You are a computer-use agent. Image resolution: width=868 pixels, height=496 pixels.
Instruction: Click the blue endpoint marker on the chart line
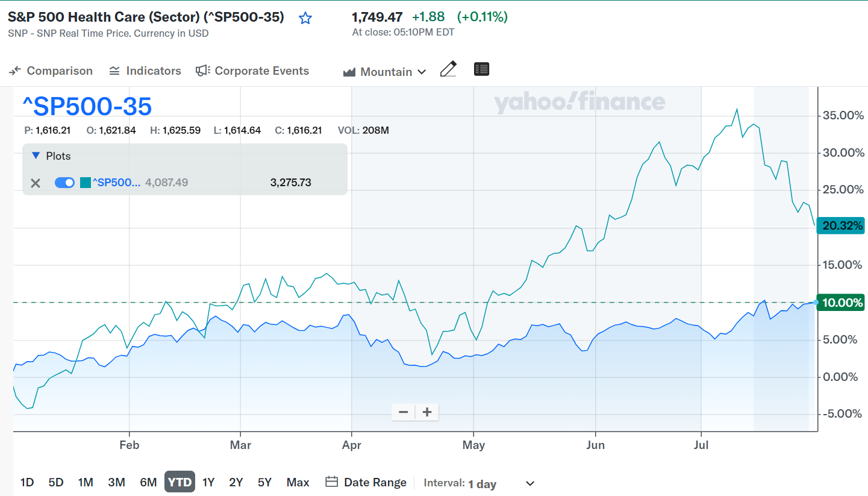pos(816,302)
